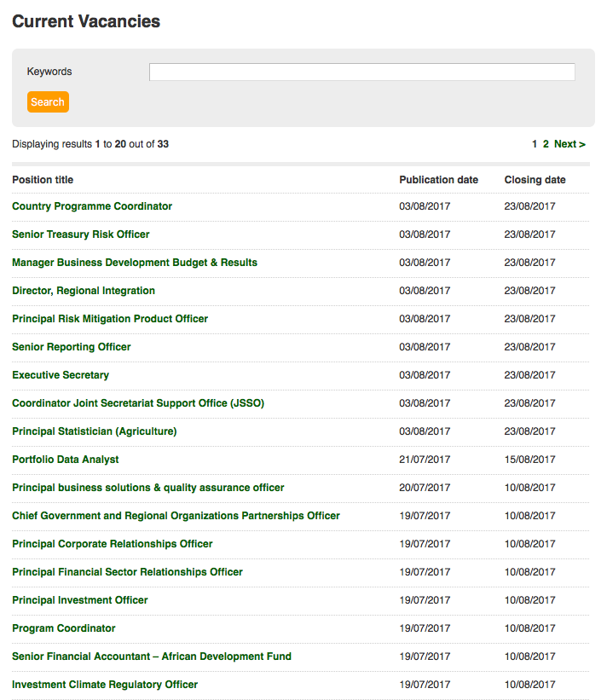Image resolution: width=607 pixels, height=700 pixels.
Task: Open Senior Reporting Officer listing
Action: [72, 347]
